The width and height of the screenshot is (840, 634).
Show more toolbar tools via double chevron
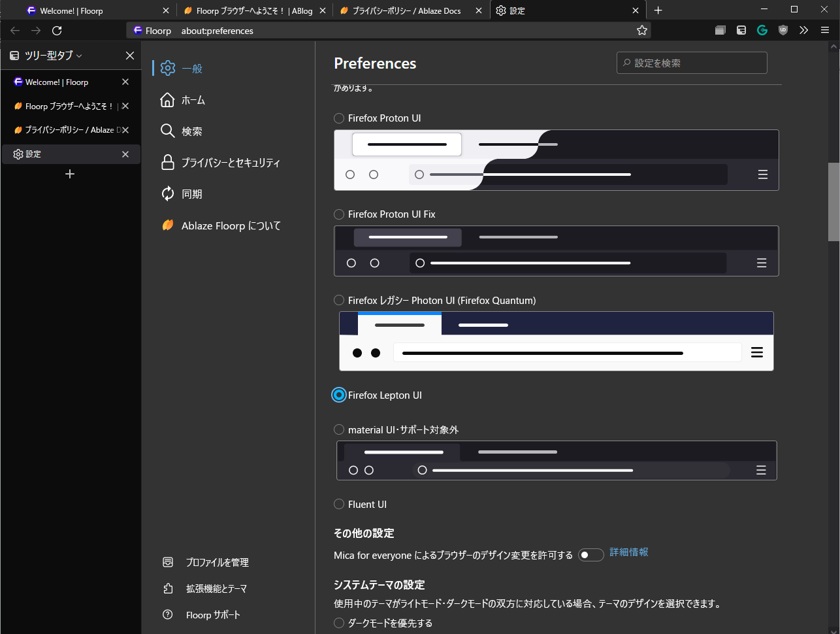coord(804,30)
